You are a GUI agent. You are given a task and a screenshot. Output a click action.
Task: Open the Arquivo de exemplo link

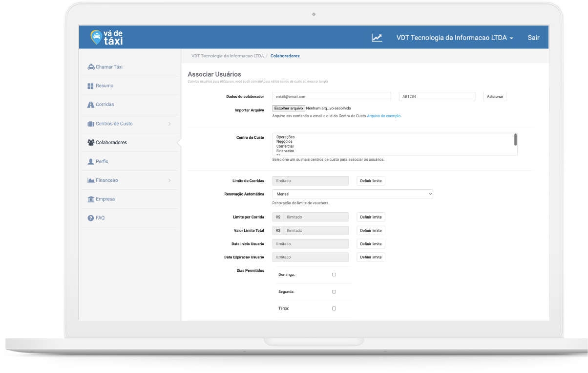(x=384, y=116)
